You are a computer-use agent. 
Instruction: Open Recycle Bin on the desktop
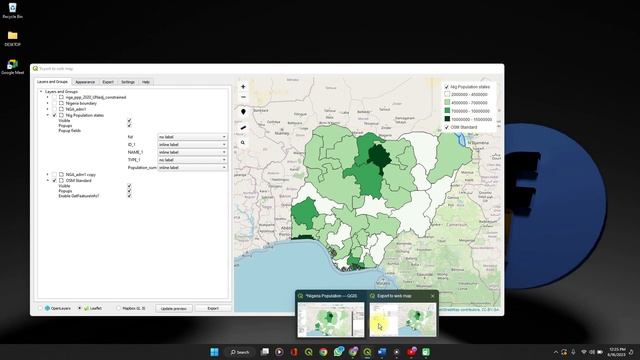click(12, 11)
